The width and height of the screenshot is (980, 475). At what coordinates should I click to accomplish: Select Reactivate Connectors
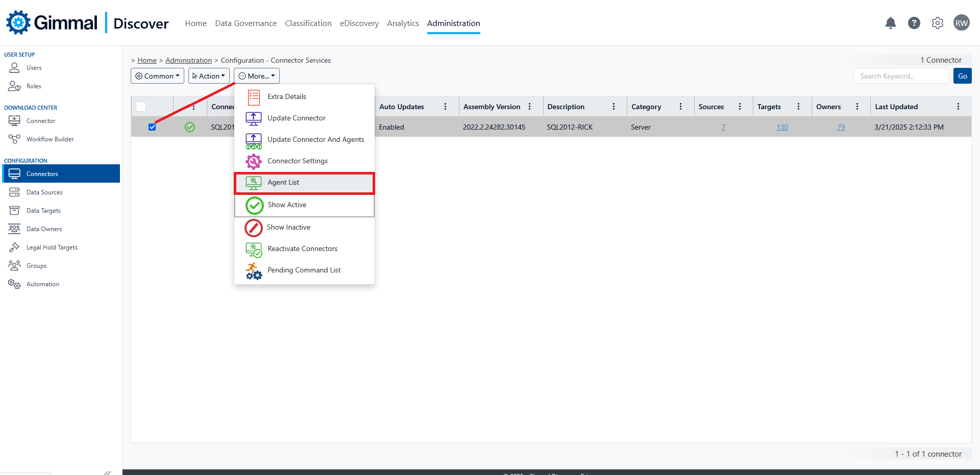tap(302, 248)
